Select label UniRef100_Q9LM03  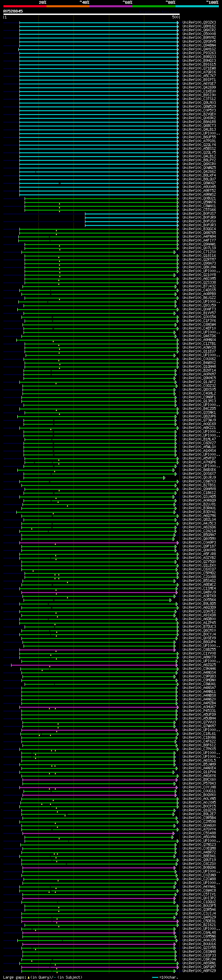click(x=199, y=103)
